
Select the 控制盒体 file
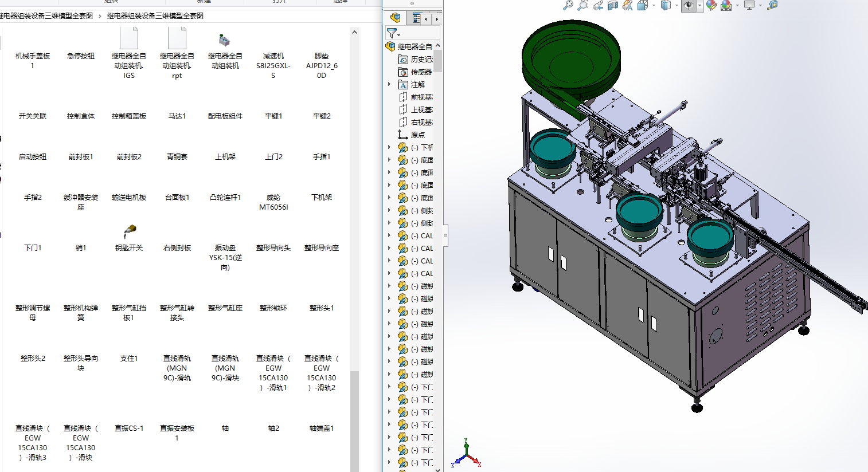81,116
